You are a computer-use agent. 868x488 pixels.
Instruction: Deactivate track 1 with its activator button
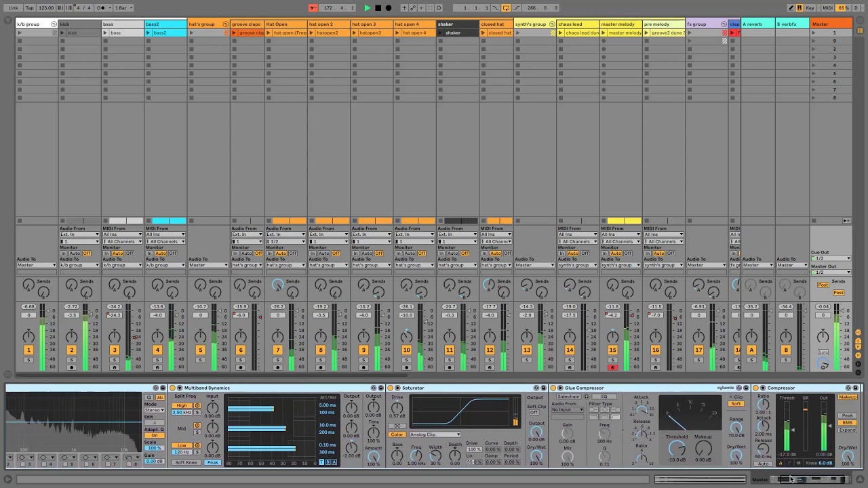28,350
